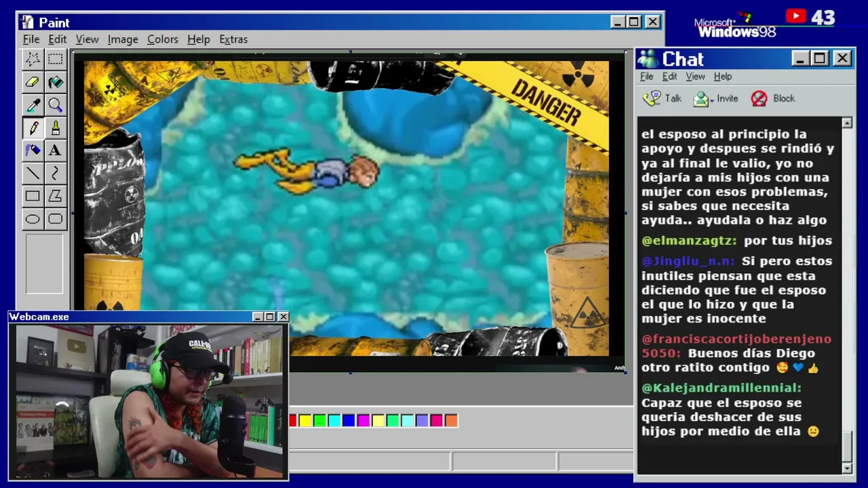868x488 pixels.
Task: Open the Chat File menu
Action: pos(647,77)
